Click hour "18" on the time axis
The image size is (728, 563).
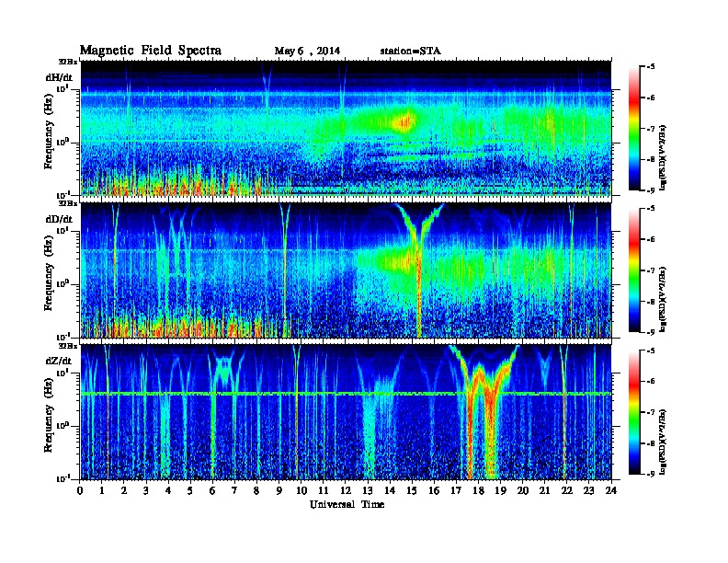[x=479, y=491]
